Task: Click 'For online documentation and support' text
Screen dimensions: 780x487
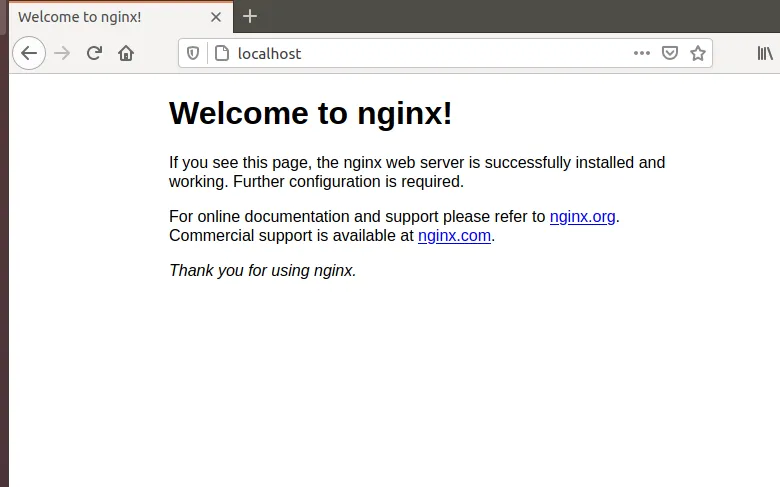Action: (304, 216)
